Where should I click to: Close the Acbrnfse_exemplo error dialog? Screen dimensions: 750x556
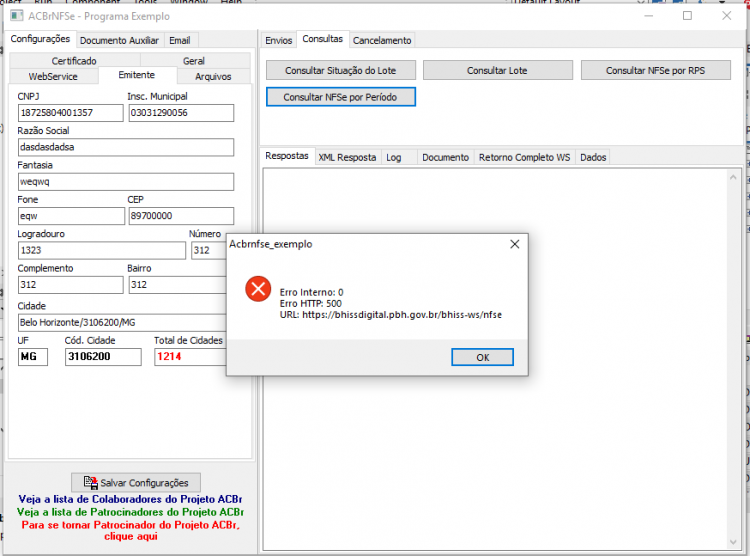[x=515, y=244]
